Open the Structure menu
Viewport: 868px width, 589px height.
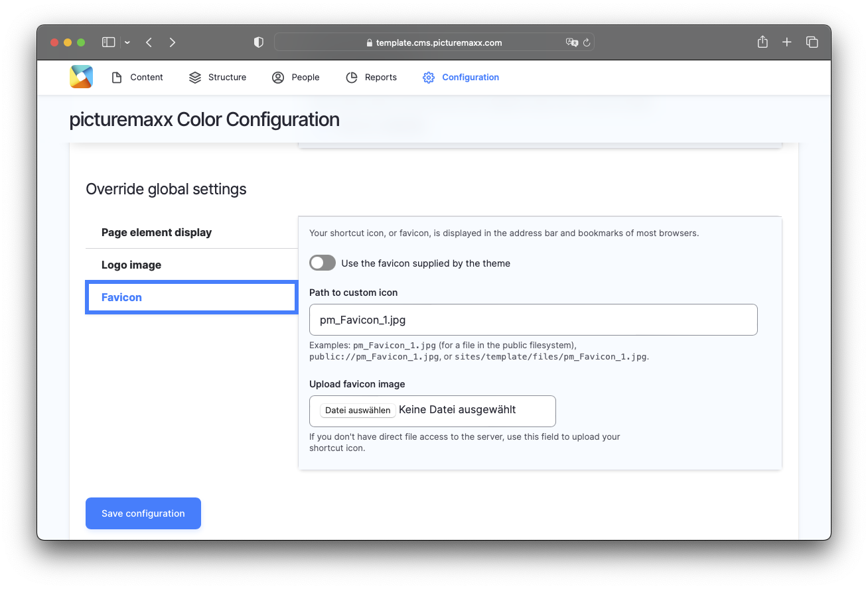point(218,78)
